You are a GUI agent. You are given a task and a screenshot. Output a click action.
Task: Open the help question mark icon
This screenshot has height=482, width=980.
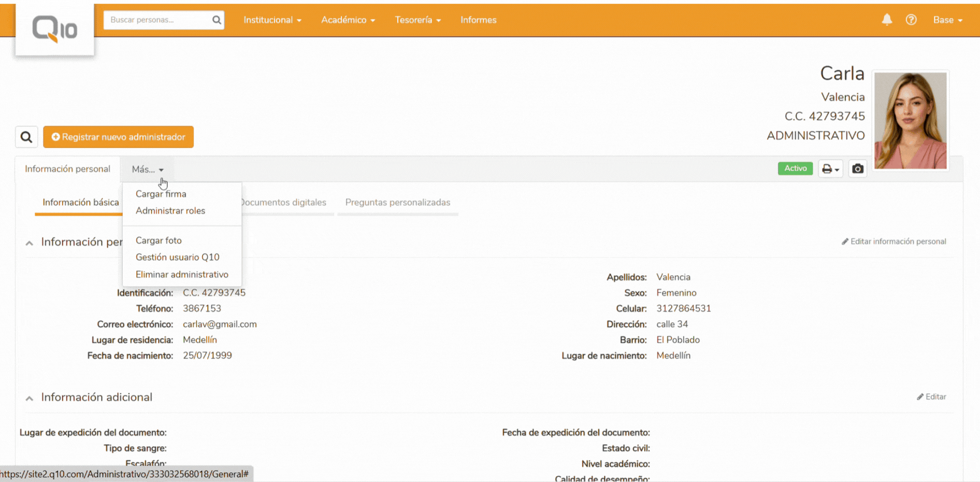(x=911, y=20)
